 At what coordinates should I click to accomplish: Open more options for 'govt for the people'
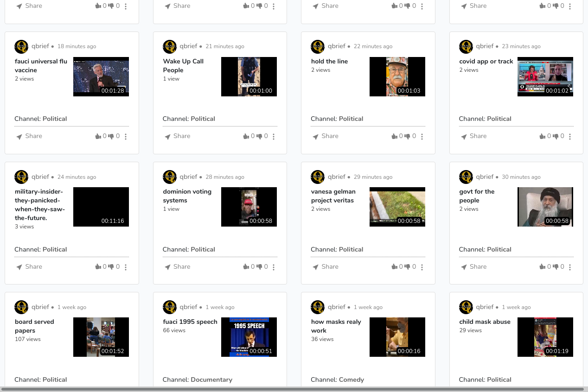pyautogui.click(x=570, y=267)
